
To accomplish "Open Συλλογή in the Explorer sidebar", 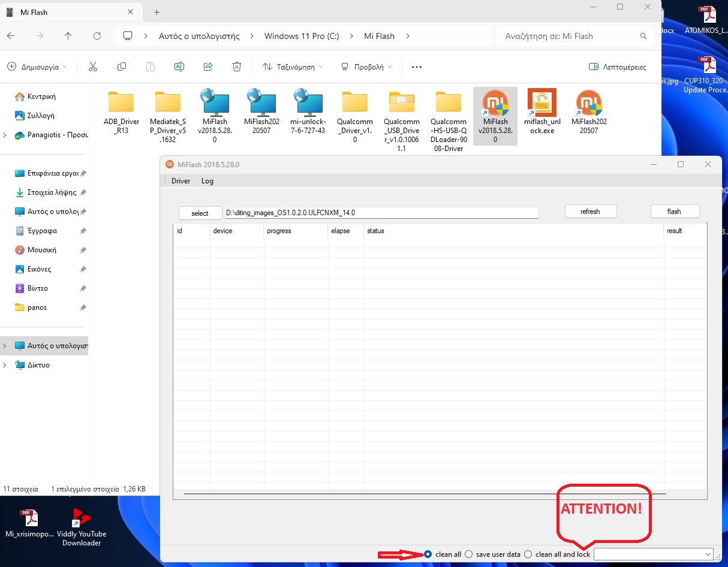I will (x=41, y=116).
